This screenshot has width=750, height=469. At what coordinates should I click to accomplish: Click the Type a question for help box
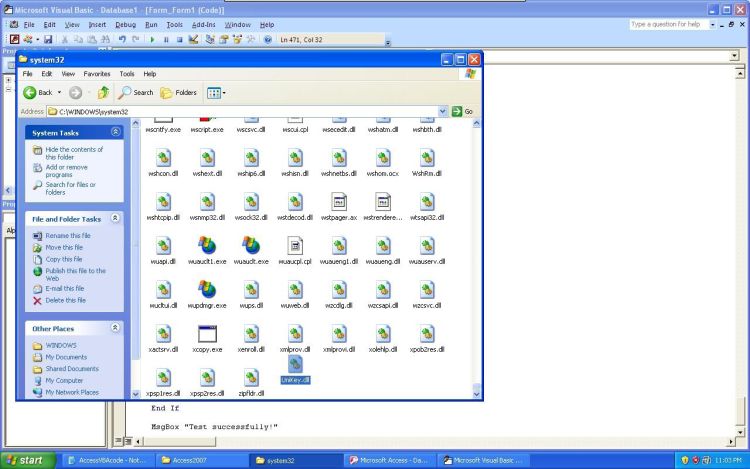pos(668,24)
